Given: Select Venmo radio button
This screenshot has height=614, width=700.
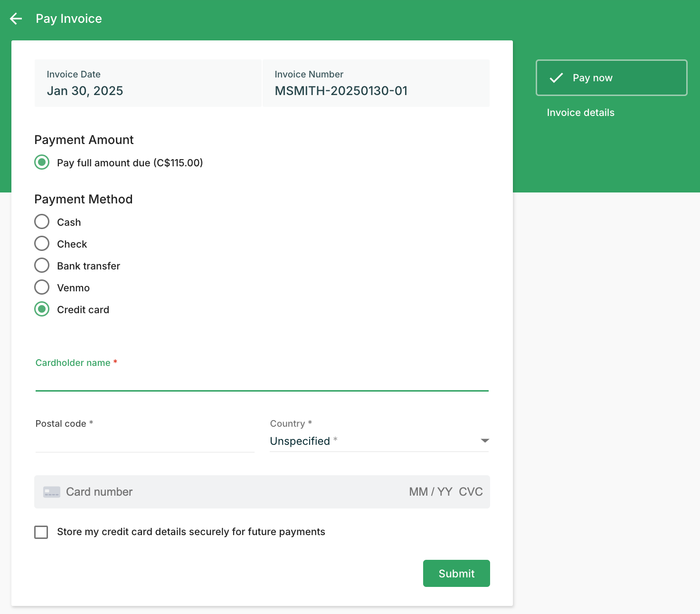Looking at the screenshot, I should point(42,287).
